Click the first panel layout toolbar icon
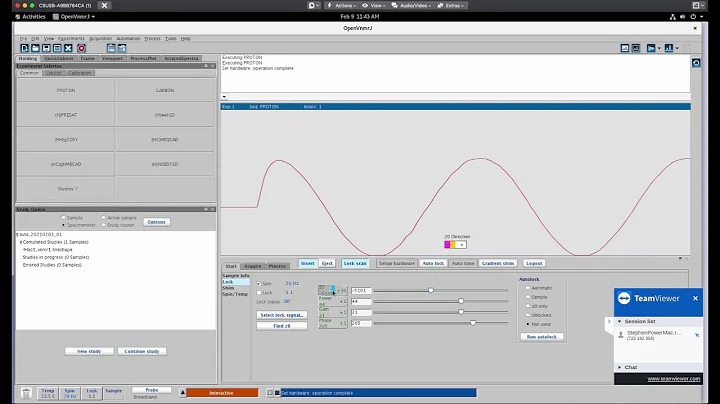Viewport: 720px width, 404px height. tap(111, 48)
